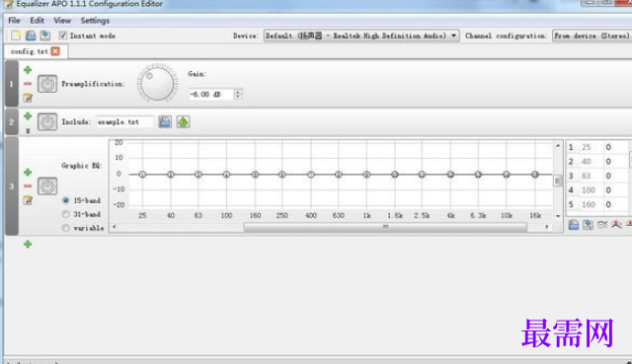Add a new filter below the Graphic EQ row

click(x=28, y=244)
